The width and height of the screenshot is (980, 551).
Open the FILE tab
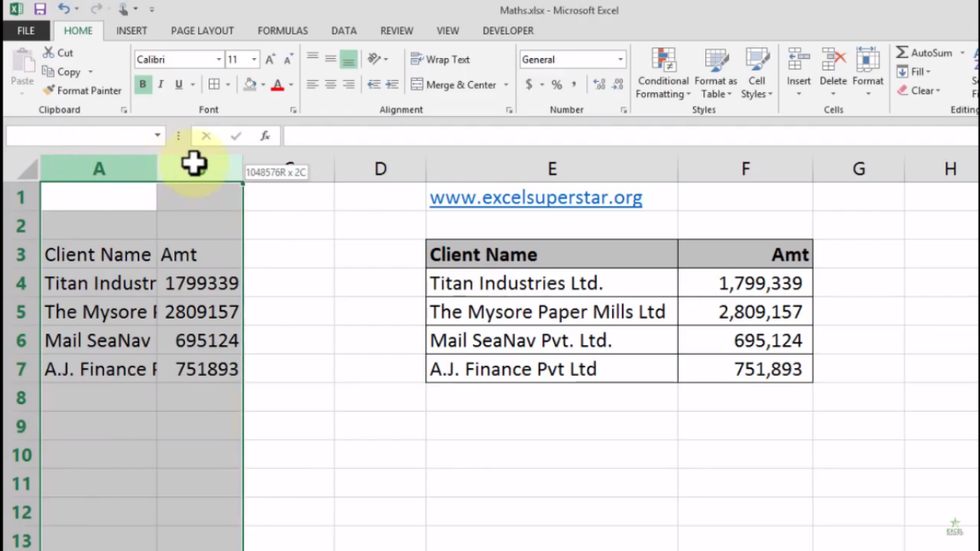pyautogui.click(x=26, y=31)
